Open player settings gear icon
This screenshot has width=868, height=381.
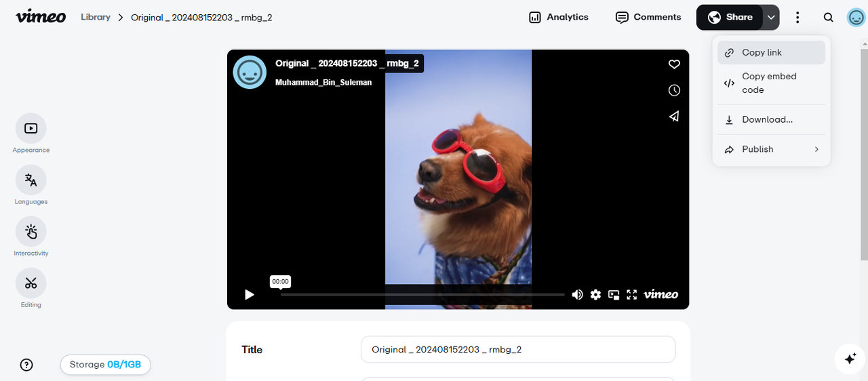coord(595,294)
